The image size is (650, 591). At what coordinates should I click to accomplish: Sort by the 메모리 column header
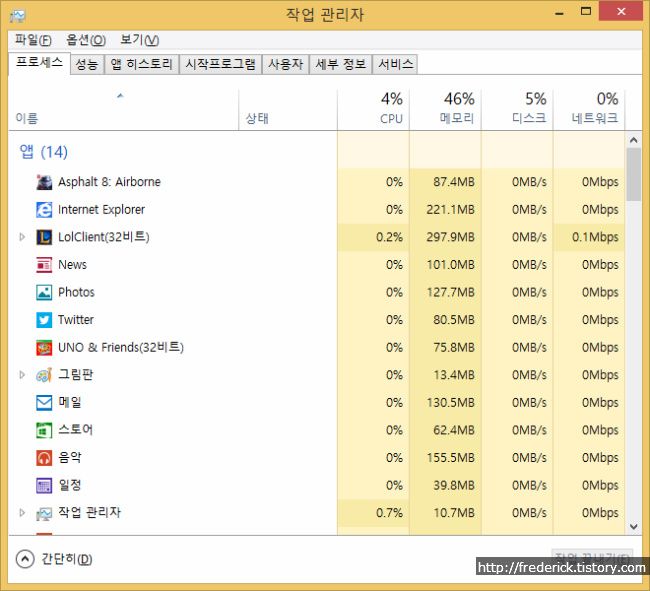[x=445, y=110]
